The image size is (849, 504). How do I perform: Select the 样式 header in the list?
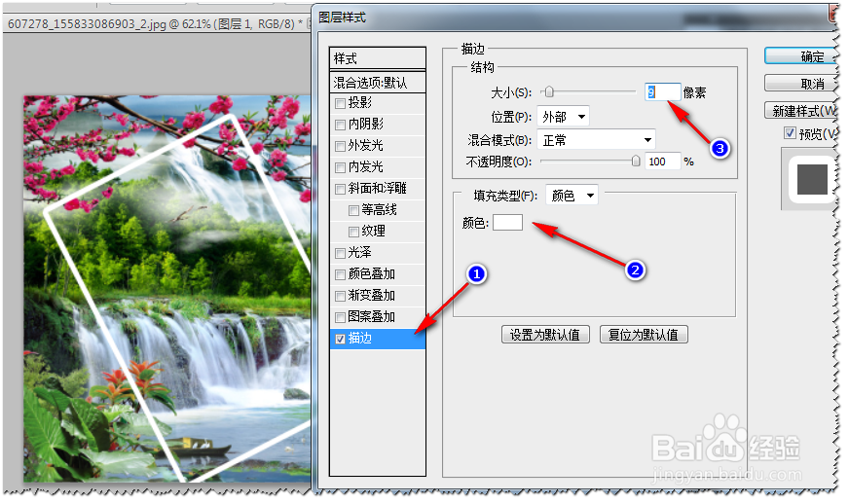pyautogui.click(x=378, y=58)
